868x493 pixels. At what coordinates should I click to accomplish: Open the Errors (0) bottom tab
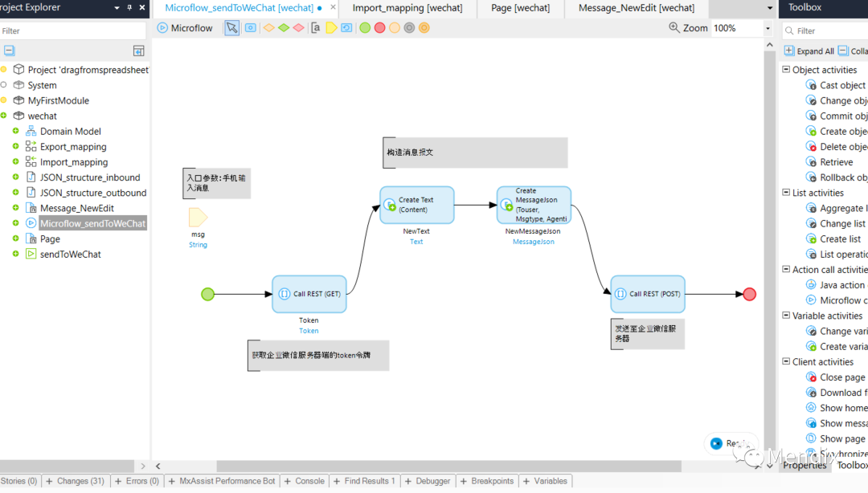coord(137,481)
